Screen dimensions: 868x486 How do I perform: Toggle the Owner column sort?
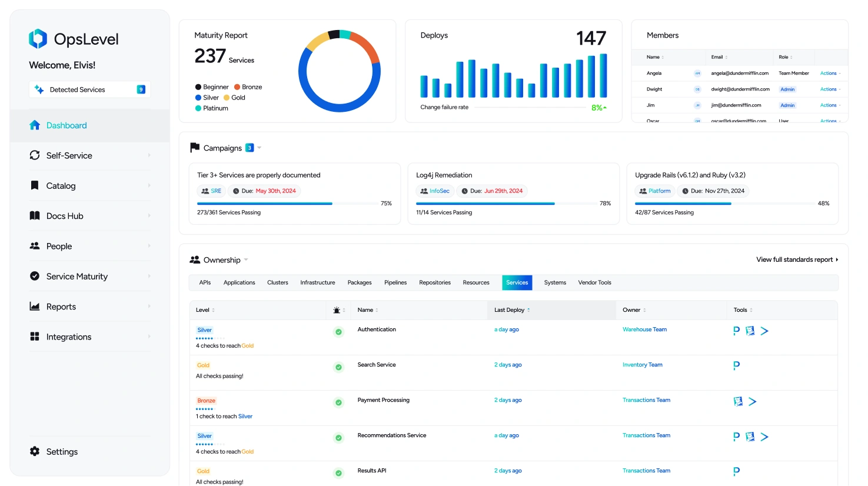(x=645, y=309)
